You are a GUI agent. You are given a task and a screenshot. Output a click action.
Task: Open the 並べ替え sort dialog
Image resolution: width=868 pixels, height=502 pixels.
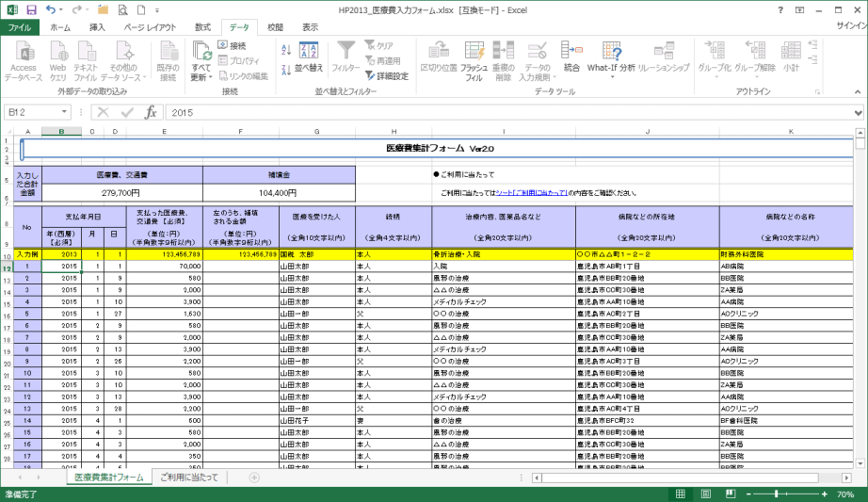(x=308, y=57)
